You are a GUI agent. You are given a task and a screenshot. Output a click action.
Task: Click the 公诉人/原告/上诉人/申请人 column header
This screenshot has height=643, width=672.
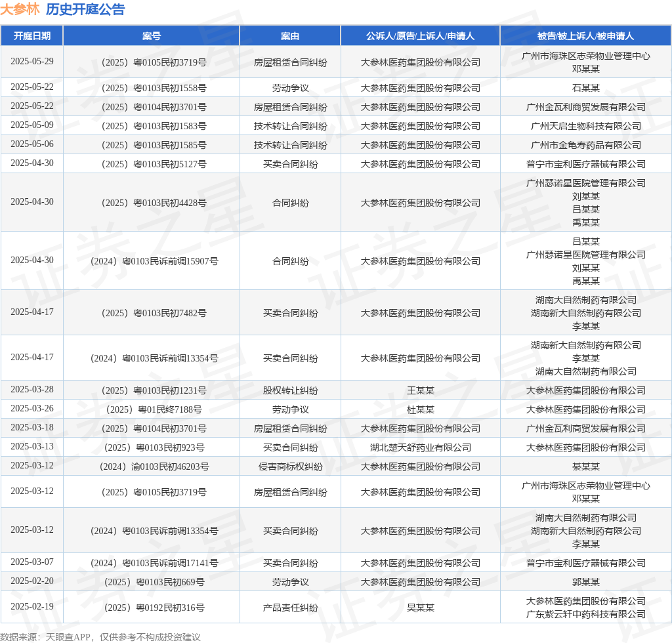pos(421,36)
